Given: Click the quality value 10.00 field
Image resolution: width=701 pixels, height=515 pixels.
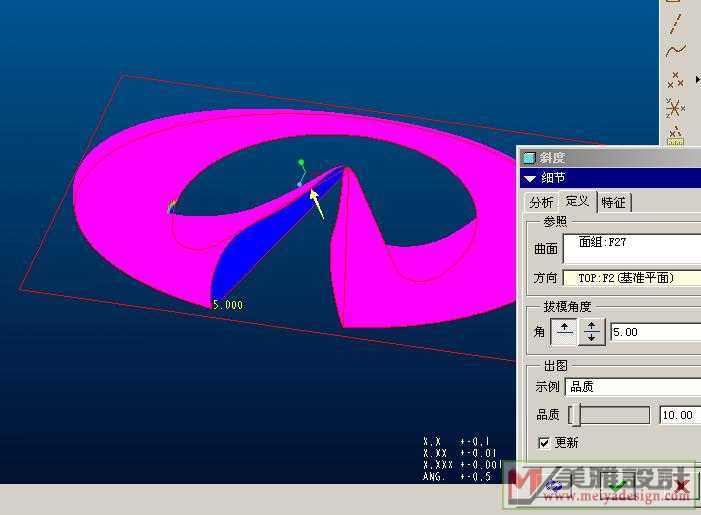Looking at the screenshot, I should (x=680, y=415).
